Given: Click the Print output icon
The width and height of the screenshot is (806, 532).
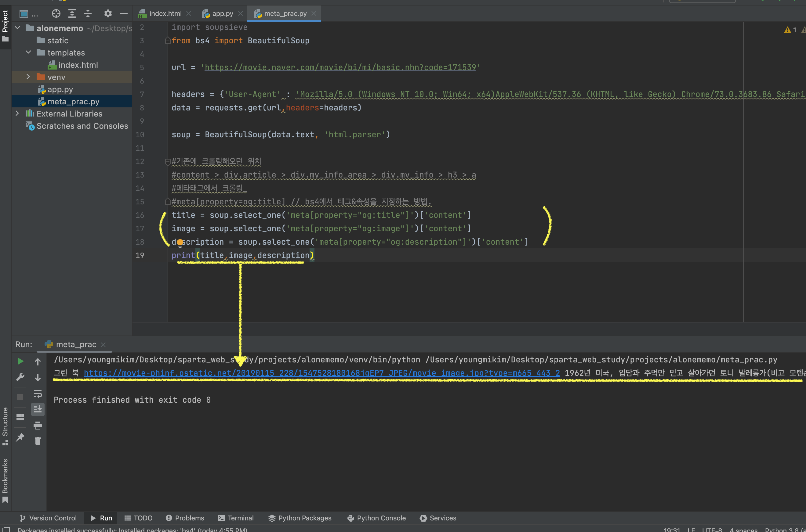Looking at the screenshot, I should pyautogui.click(x=38, y=426).
